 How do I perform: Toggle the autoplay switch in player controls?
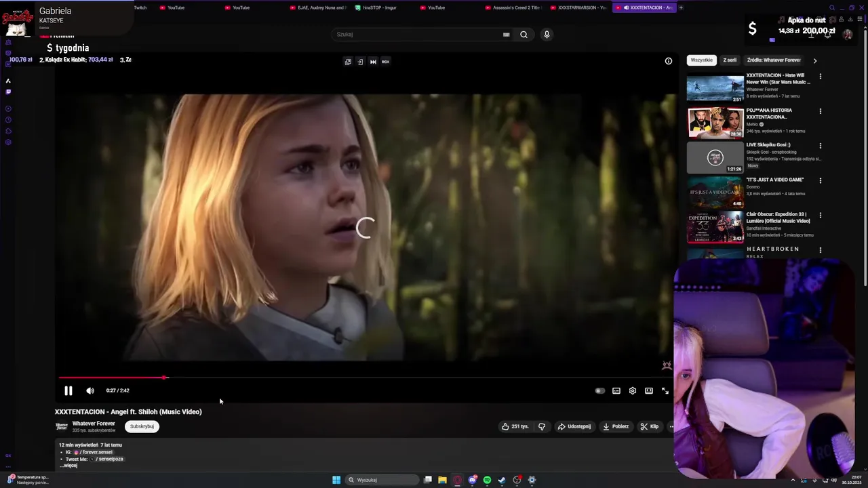pyautogui.click(x=599, y=390)
